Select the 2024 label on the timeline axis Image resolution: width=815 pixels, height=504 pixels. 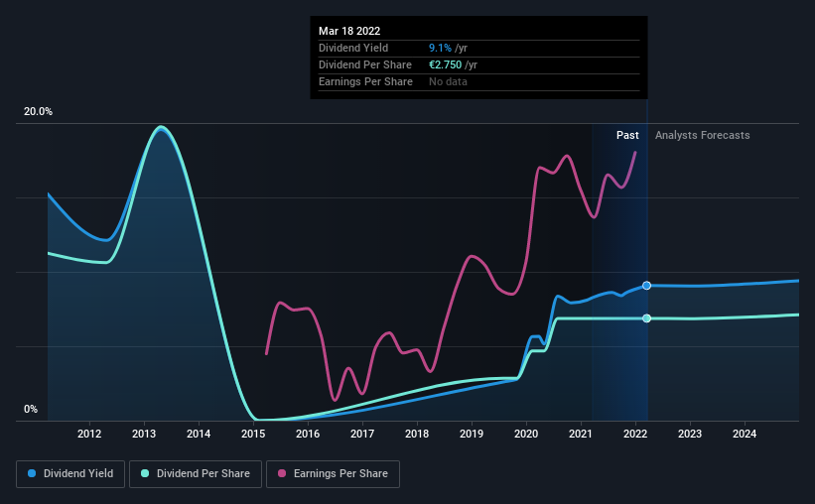(x=745, y=434)
